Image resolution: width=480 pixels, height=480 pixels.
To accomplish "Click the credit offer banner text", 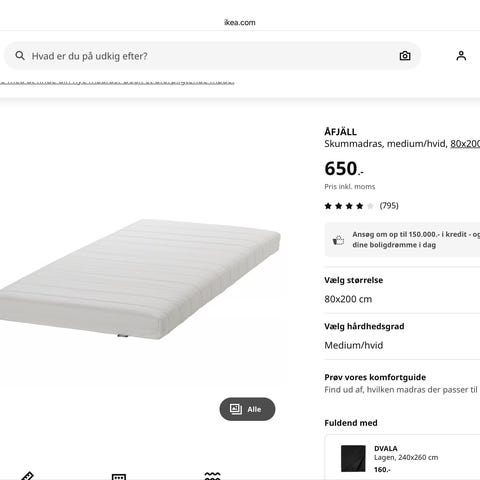I will 416,240.
